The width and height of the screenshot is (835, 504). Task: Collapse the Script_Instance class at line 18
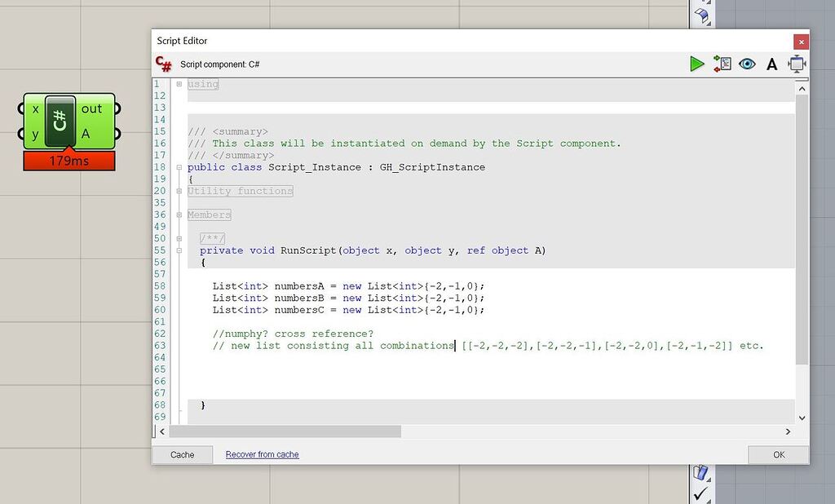[x=179, y=166]
